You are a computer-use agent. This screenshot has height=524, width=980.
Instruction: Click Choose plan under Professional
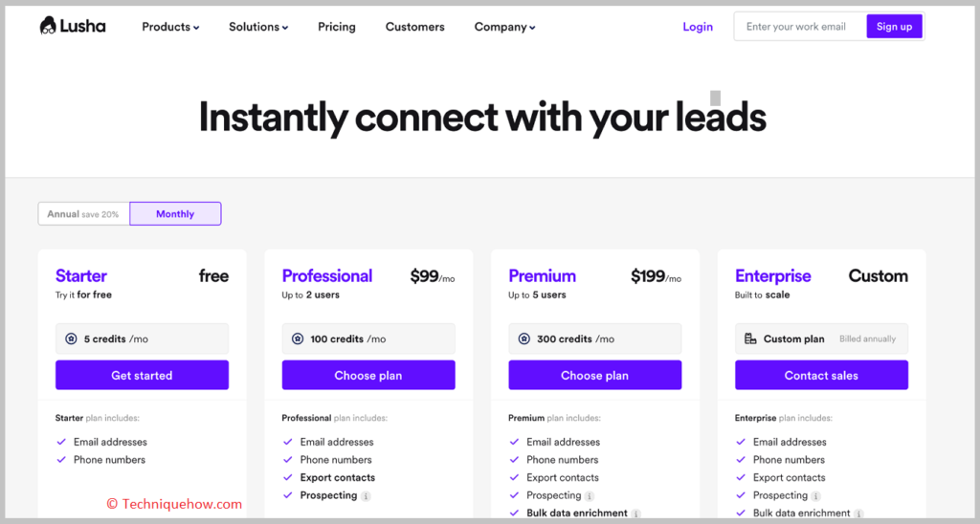(368, 375)
